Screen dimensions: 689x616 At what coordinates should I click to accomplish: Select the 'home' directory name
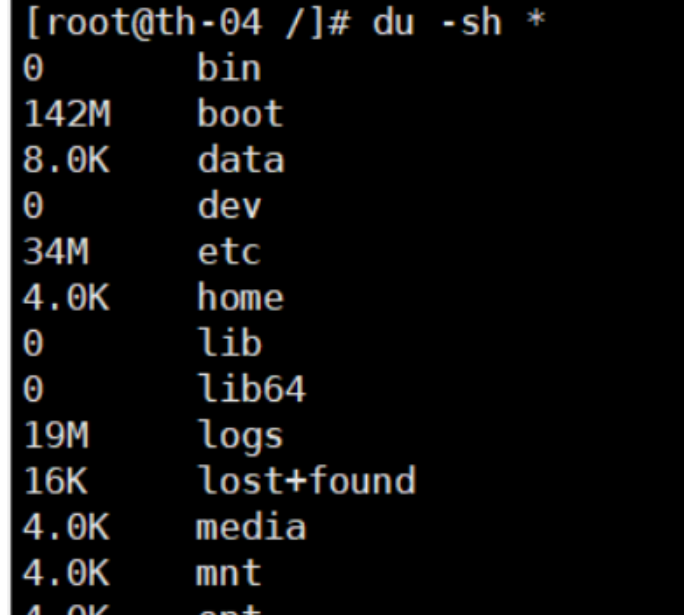click(240, 298)
